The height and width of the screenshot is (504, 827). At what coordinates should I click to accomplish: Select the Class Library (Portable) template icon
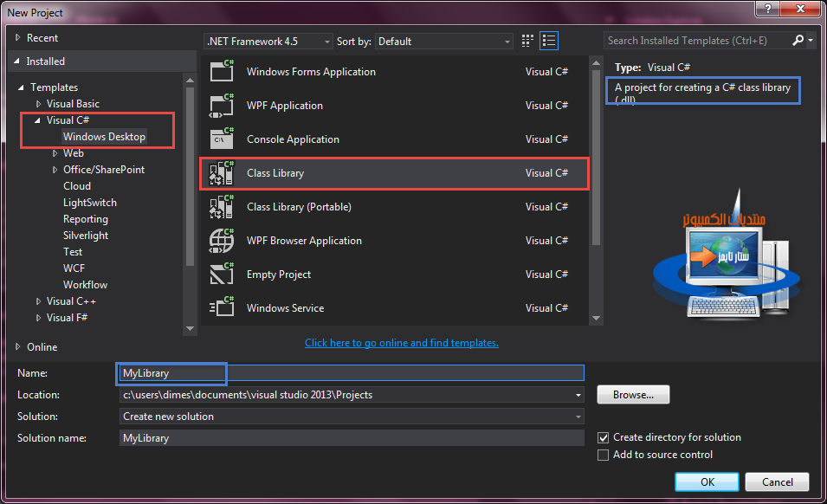coord(222,207)
